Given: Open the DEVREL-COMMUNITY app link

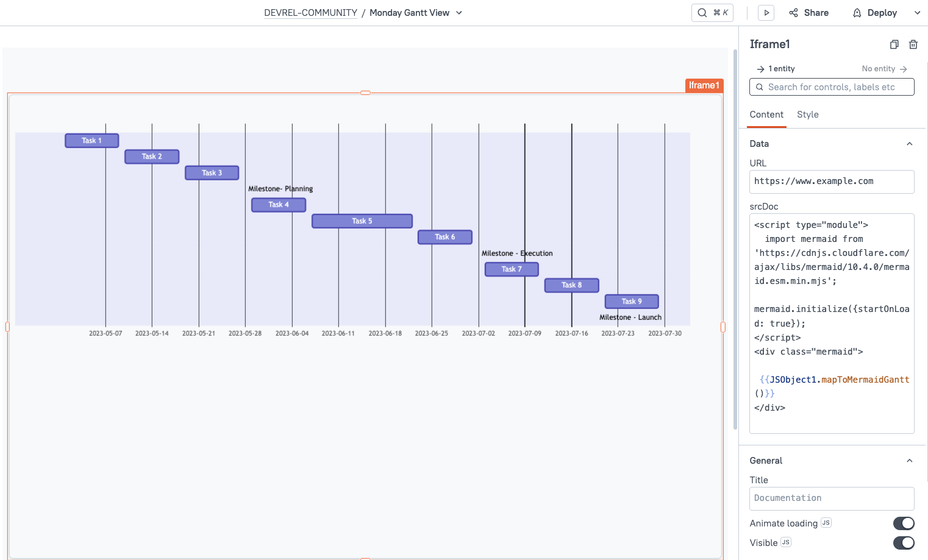Looking at the screenshot, I should coord(310,12).
